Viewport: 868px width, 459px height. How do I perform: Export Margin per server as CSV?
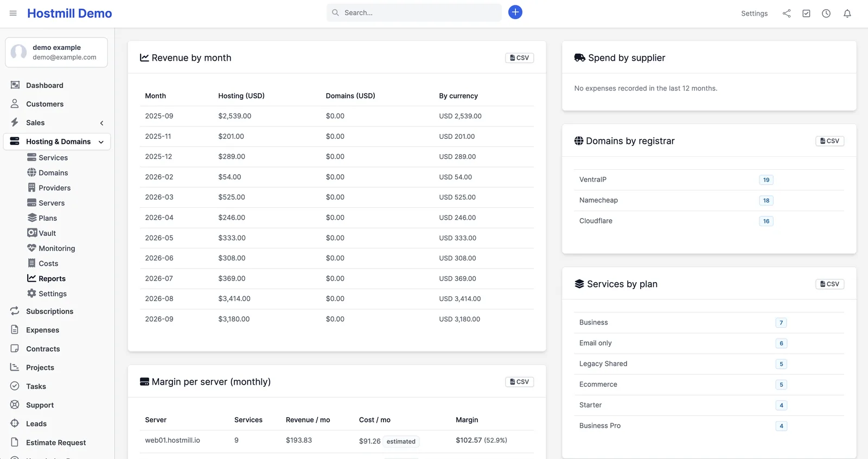point(519,382)
